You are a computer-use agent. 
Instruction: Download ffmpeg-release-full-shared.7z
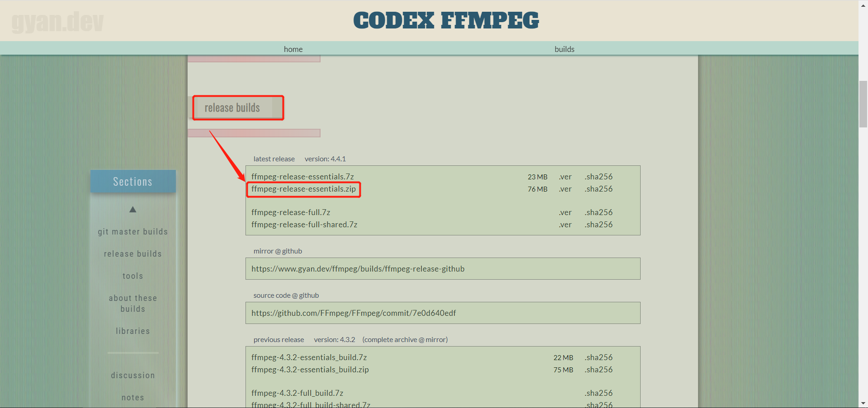[304, 225]
